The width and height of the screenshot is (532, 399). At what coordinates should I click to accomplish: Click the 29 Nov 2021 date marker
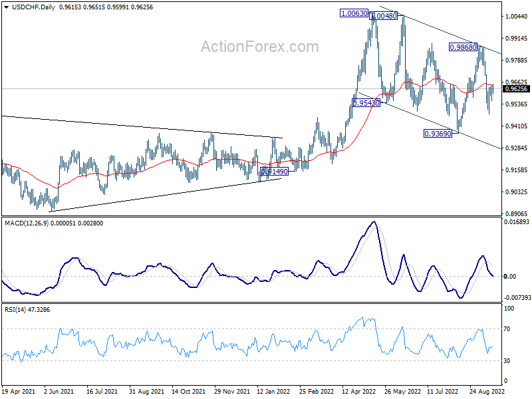(231, 392)
